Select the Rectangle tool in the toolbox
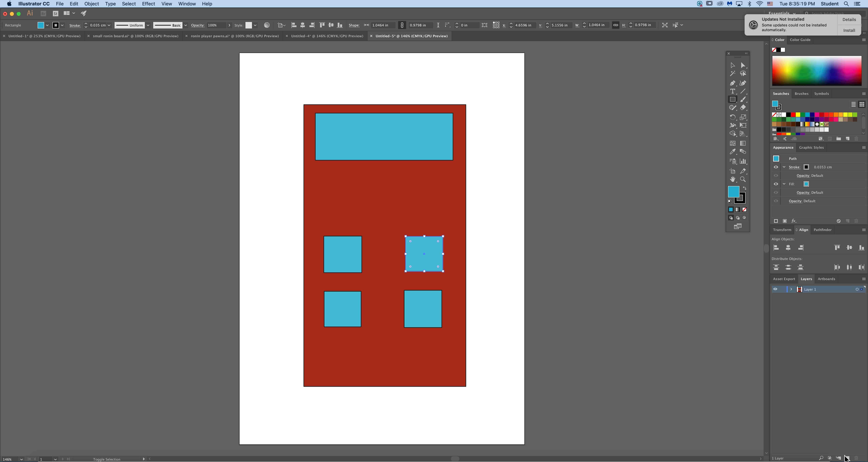 (733, 100)
